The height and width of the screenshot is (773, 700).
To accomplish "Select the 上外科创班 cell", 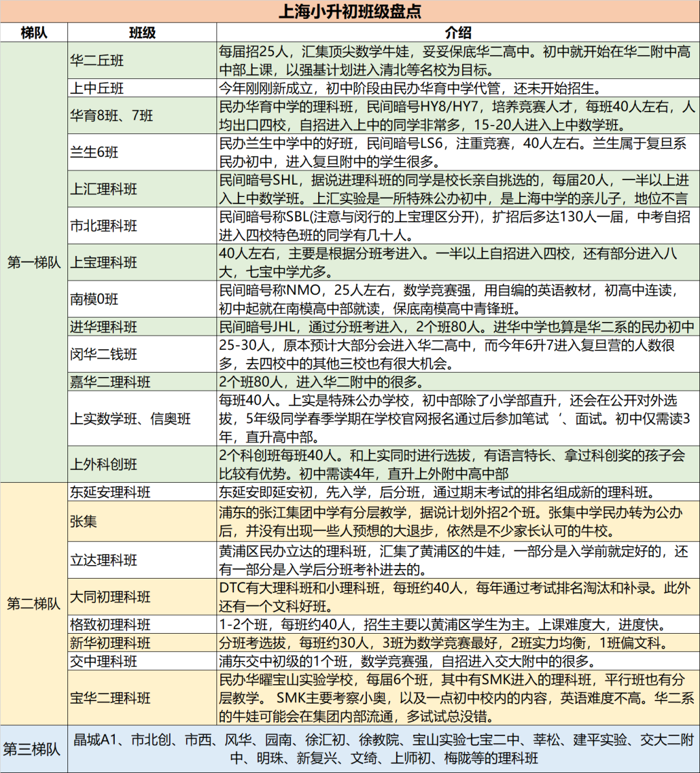I will pyautogui.click(x=142, y=464).
